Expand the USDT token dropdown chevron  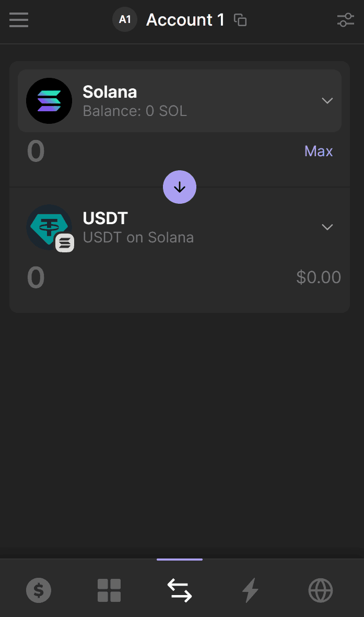tap(327, 227)
